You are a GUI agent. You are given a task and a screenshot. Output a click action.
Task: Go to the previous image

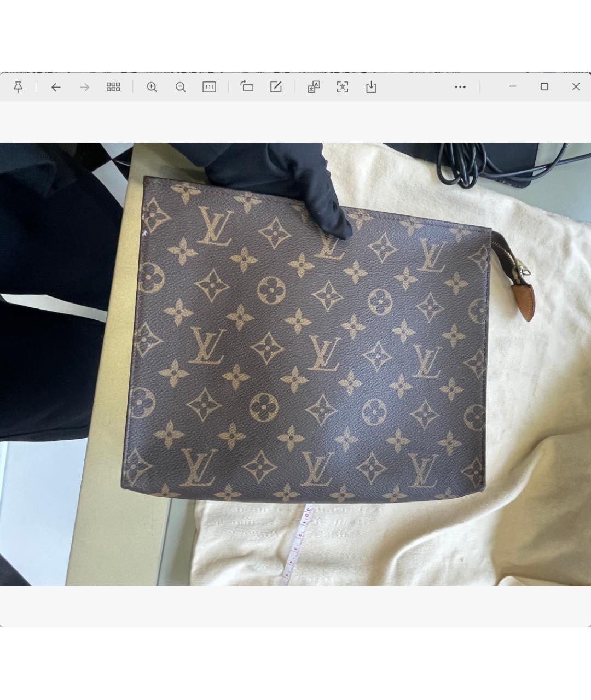(x=56, y=87)
